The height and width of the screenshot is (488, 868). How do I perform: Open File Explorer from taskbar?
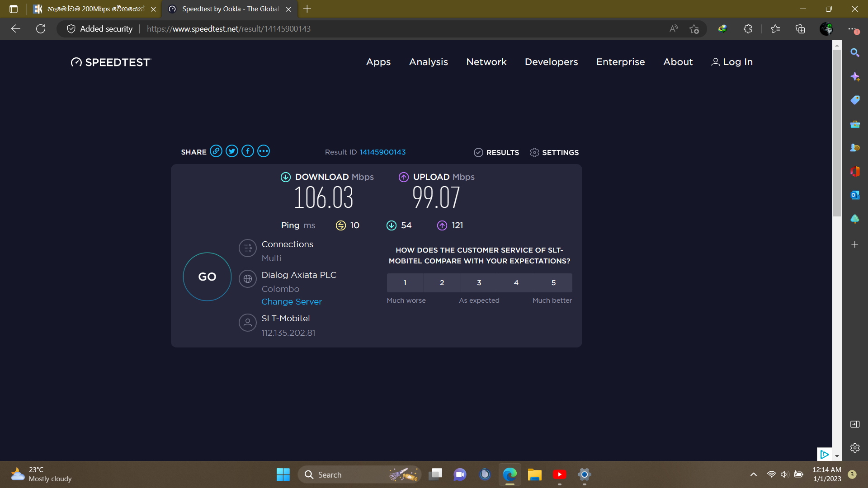click(534, 474)
